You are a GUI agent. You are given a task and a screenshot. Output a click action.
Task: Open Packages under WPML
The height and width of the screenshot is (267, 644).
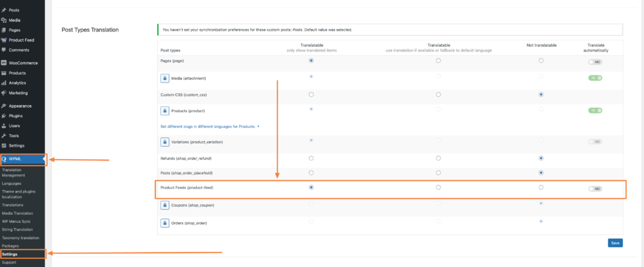(10, 246)
